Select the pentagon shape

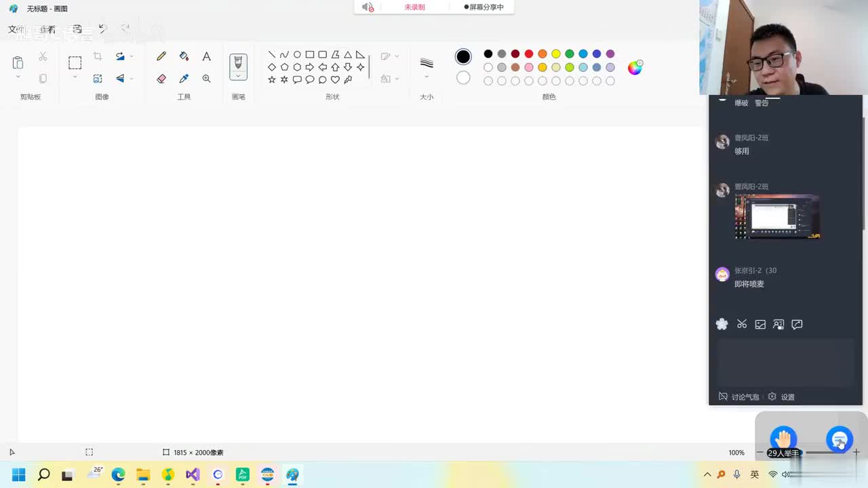(284, 67)
